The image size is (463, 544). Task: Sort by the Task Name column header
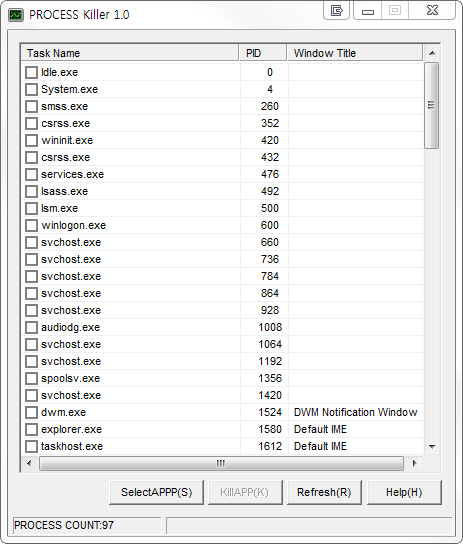tap(130, 53)
